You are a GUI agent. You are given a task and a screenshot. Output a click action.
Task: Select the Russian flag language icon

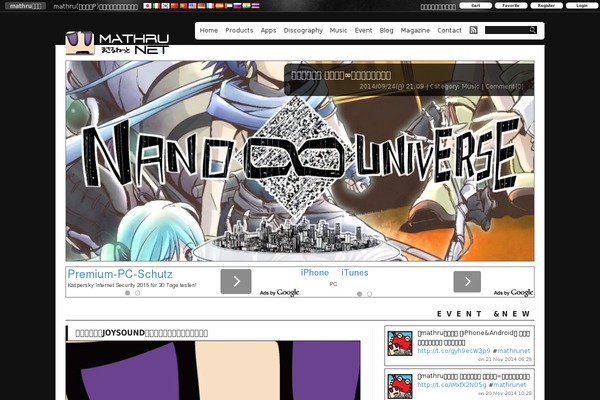[237, 6]
